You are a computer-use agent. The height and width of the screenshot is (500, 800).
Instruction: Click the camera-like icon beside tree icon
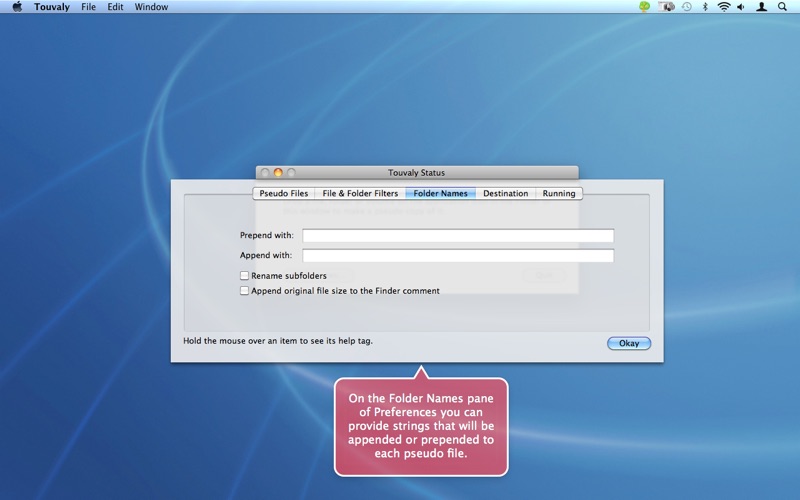tap(666, 7)
